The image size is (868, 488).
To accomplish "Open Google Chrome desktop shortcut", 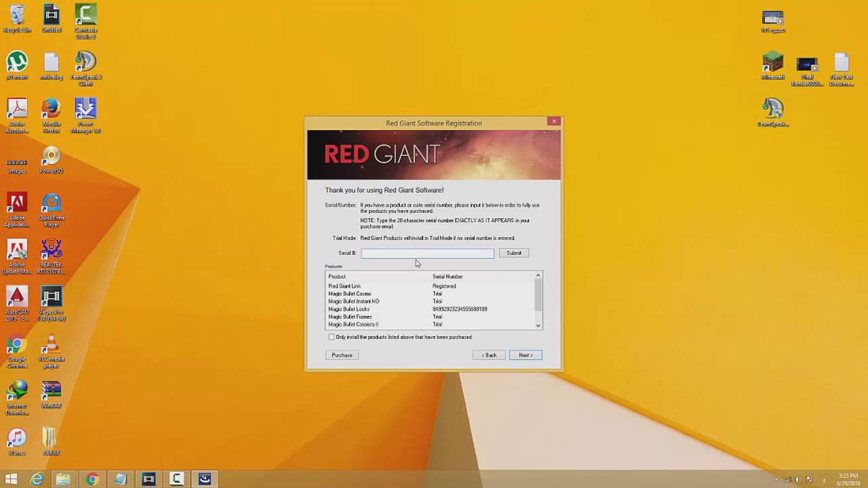I will (x=17, y=351).
